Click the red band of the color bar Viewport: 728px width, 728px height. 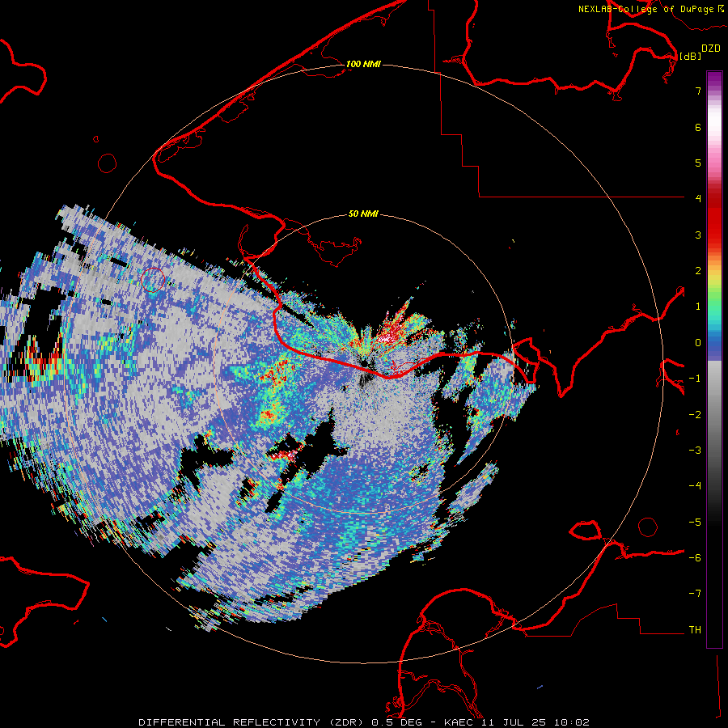click(x=714, y=218)
